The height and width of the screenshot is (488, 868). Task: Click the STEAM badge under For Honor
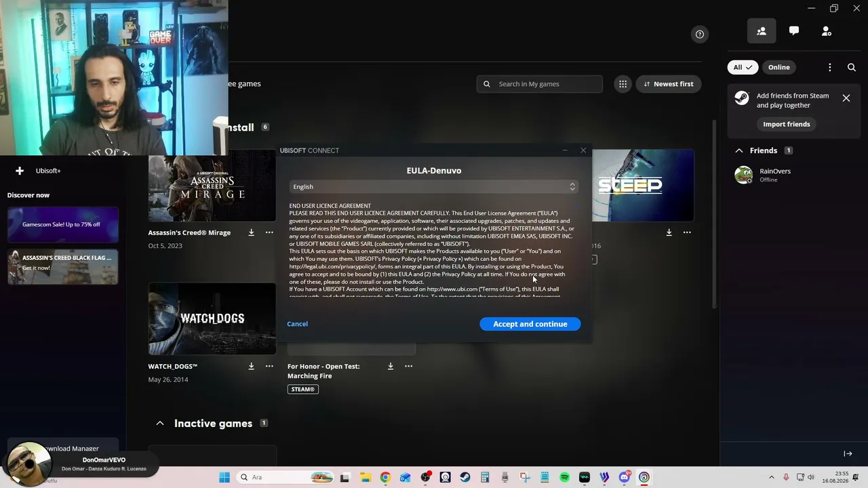tap(303, 389)
